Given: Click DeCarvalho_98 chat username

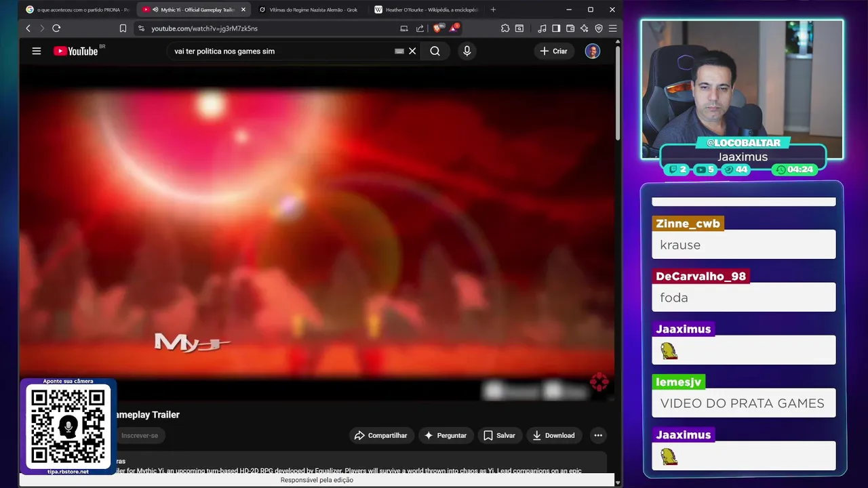Looking at the screenshot, I should (701, 277).
